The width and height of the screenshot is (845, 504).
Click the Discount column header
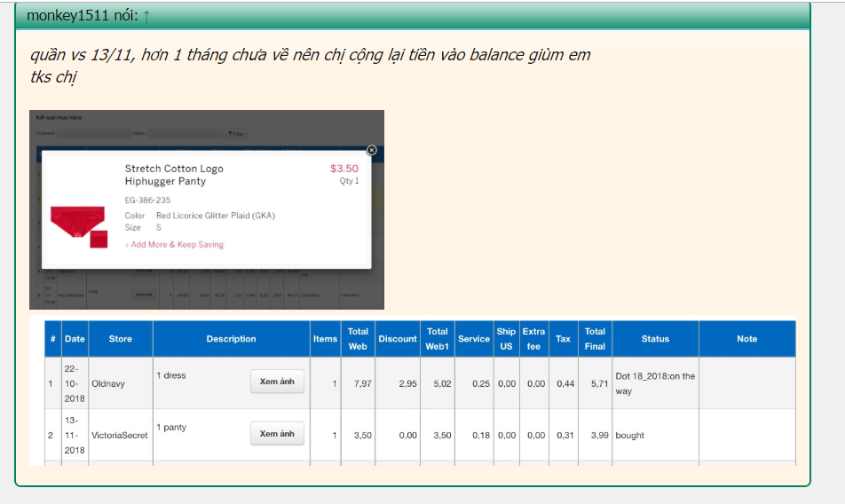click(397, 339)
